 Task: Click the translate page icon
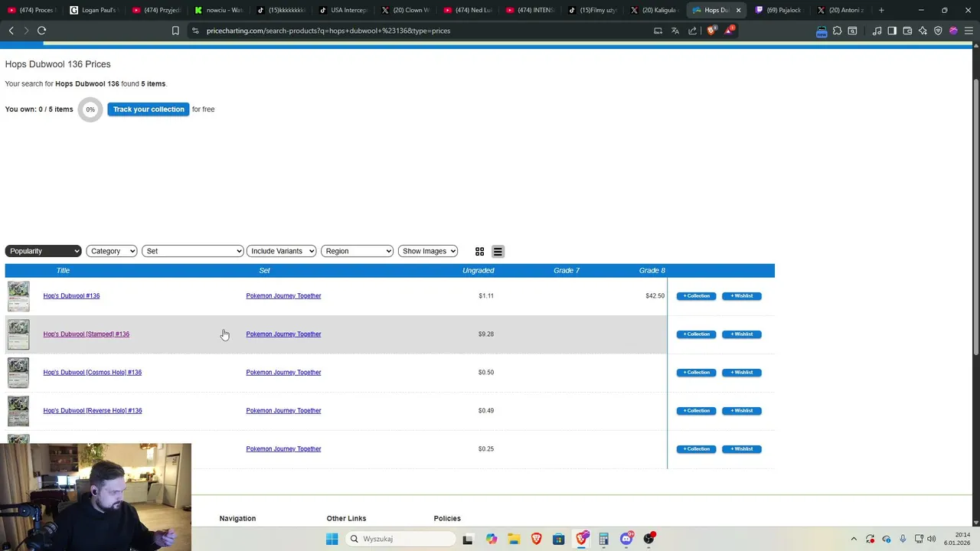[675, 31]
